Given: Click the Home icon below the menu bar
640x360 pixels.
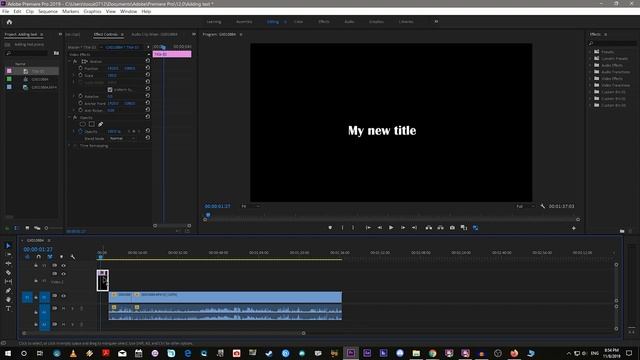Looking at the screenshot, I should 9,22.
